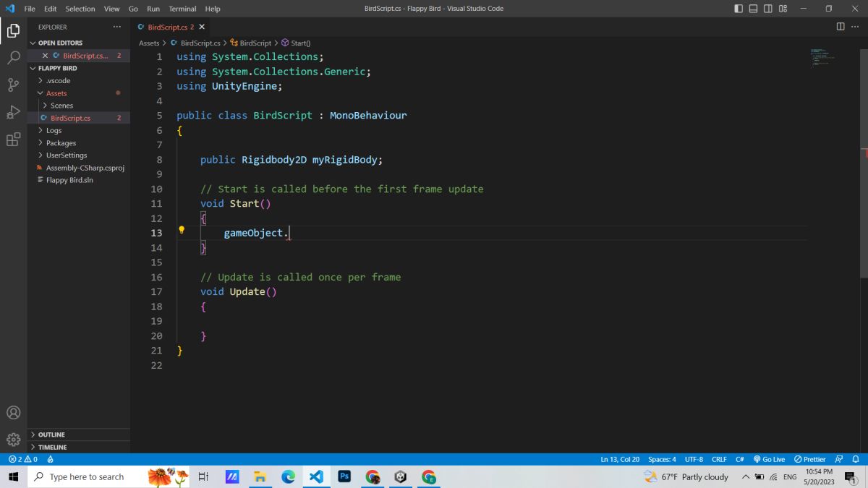Click the Windows Start button

pos(13,476)
